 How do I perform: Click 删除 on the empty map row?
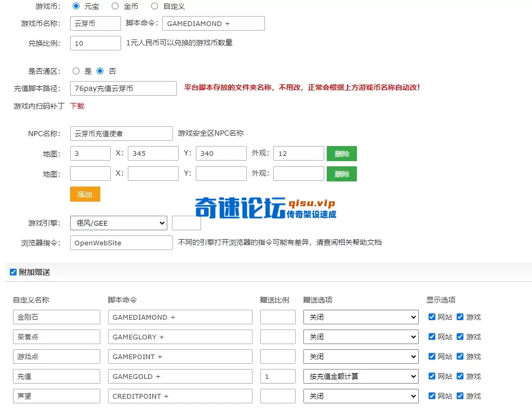tap(341, 174)
